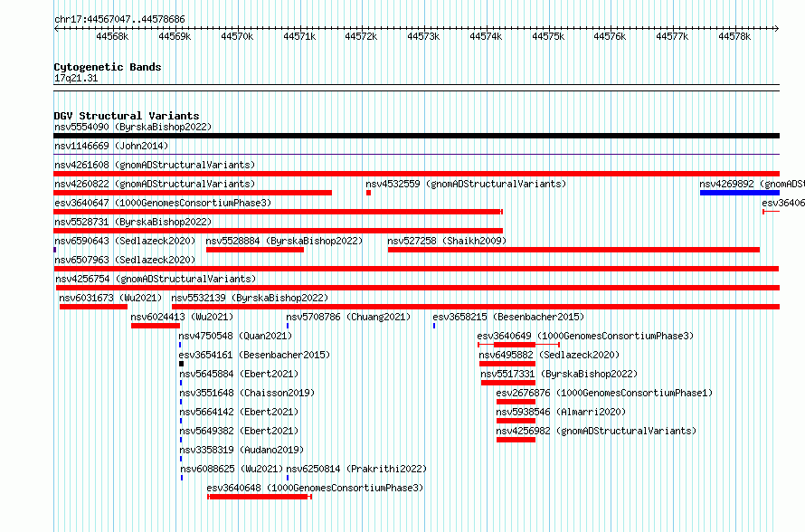
Task: Click the esv3654161 (Besenbacher2015) label
Action: point(254,355)
